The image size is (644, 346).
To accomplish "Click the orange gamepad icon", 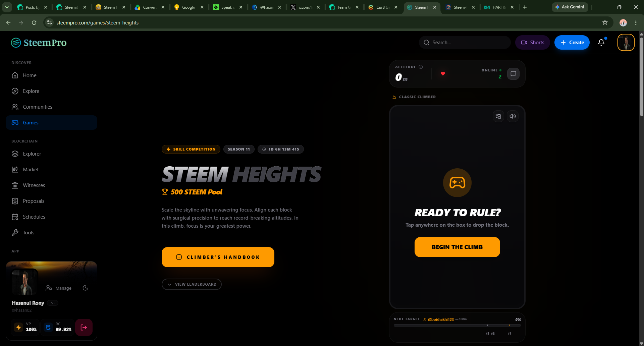I will tap(457, 183).
